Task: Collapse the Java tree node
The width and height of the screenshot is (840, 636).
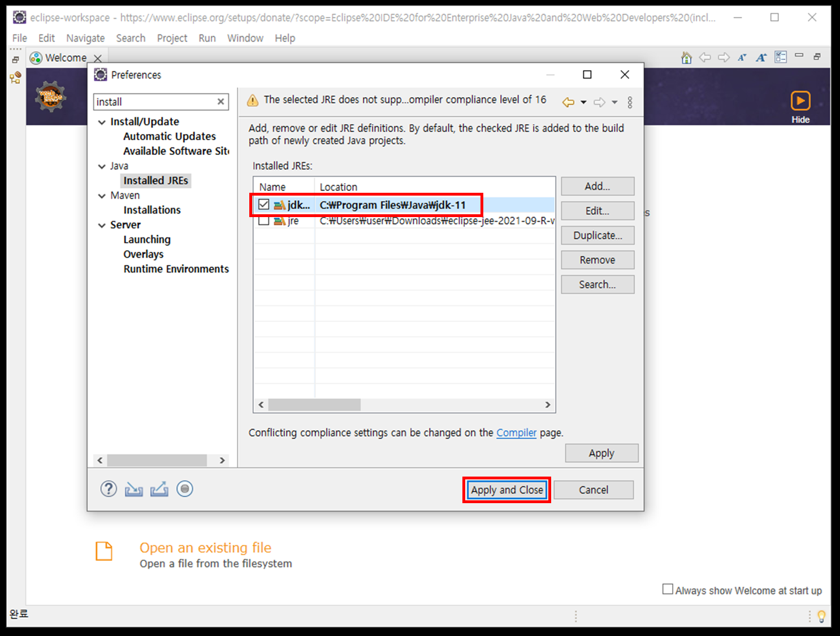Action: (102, 166)
